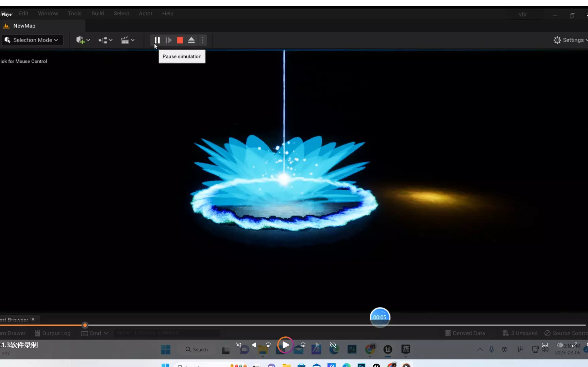Click the taskbar Search box
This screenshot has width=588, height=367.
click(197, 350)
